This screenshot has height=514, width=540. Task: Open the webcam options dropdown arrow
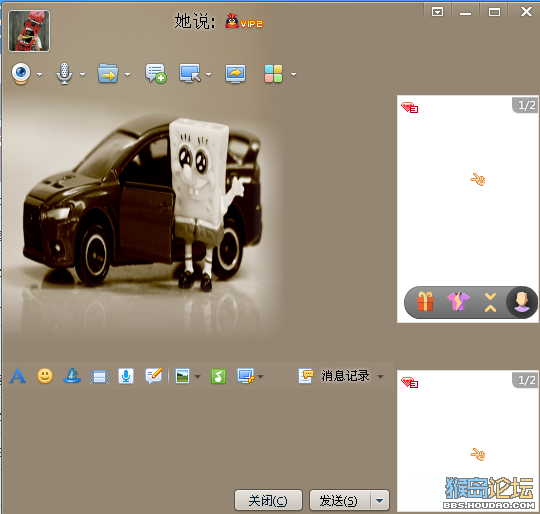(x=40, y=74)
